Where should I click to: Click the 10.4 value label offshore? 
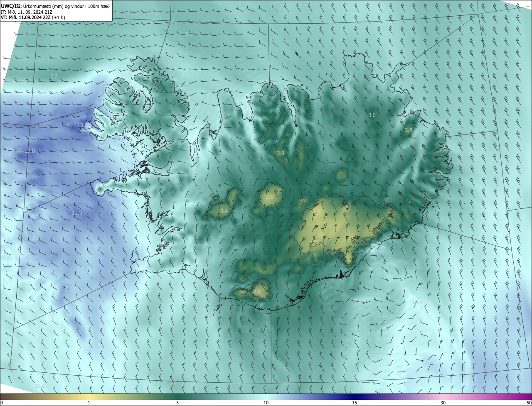(x=417, y=302)
